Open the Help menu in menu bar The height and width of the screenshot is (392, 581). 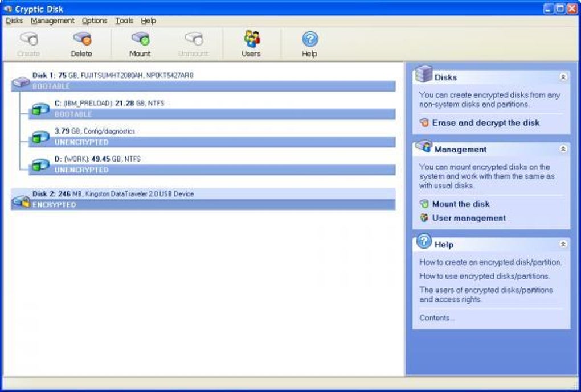coord(148,20)
